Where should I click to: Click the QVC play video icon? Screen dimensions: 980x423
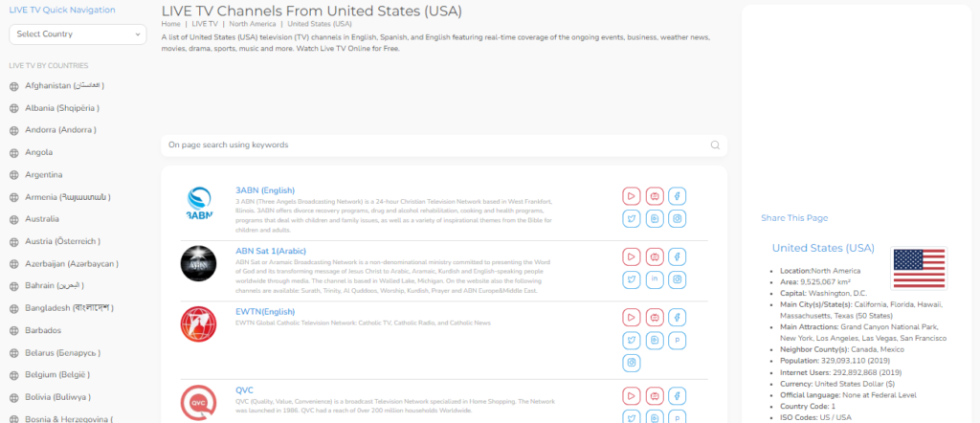(632, 396)
